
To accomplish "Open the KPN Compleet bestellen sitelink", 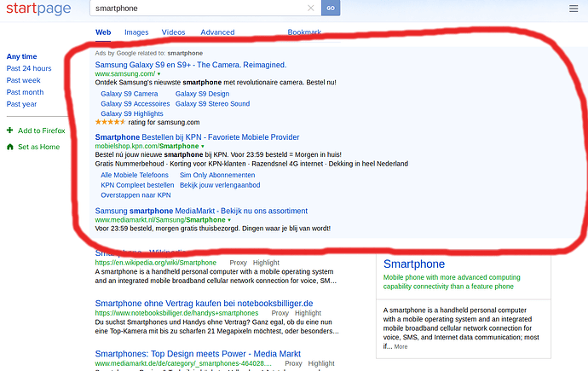I will tap(137, 185).
